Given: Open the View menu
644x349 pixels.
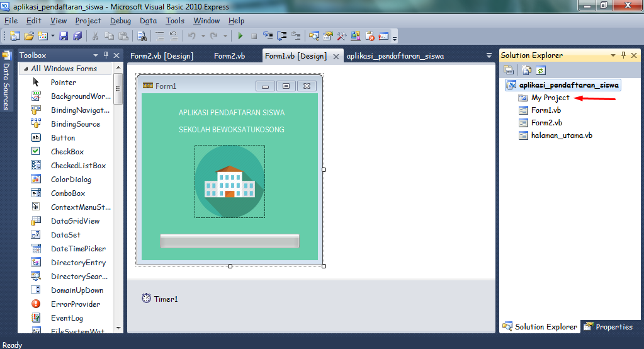Looking at the screenshot, I should [x=59, y=21].
